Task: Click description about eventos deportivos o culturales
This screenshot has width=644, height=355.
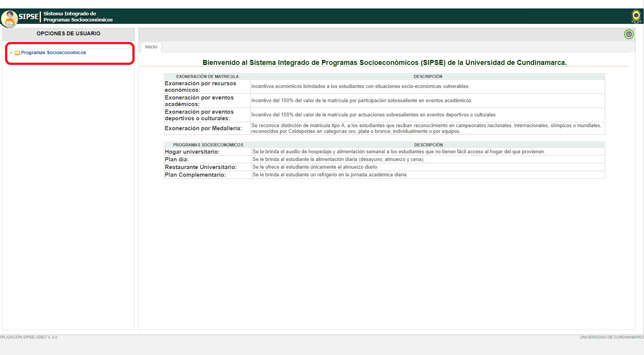Action: pyautogui.click(x=374, y=115)
